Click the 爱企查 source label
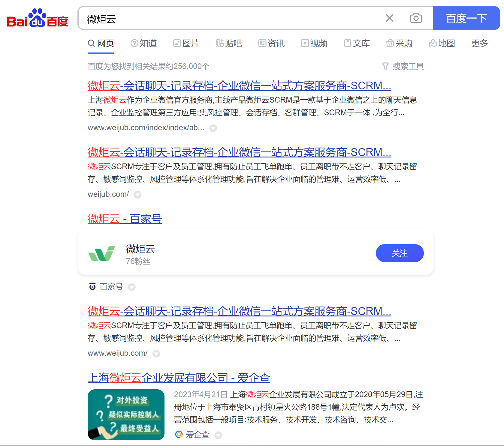The width and height of the screenshot is (504, 446). click(x=198, y=435)
